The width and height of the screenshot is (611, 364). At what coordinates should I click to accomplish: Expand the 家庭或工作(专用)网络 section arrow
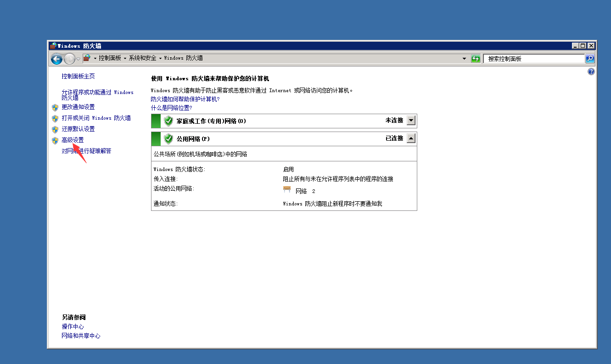pos(411,121)
